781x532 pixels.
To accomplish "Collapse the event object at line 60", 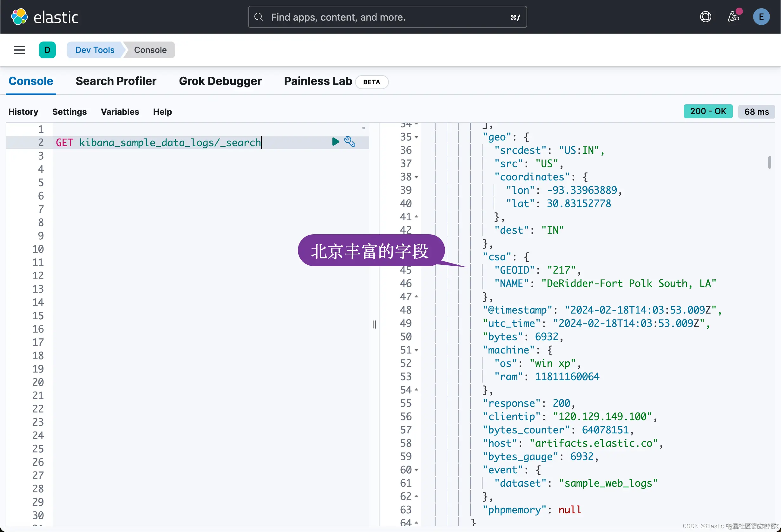I will (x=417, y=470).
